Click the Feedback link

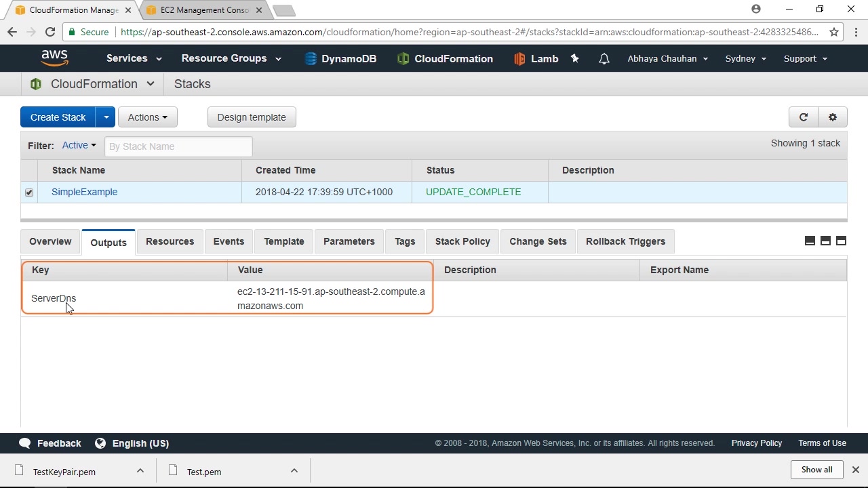(59, 443)
